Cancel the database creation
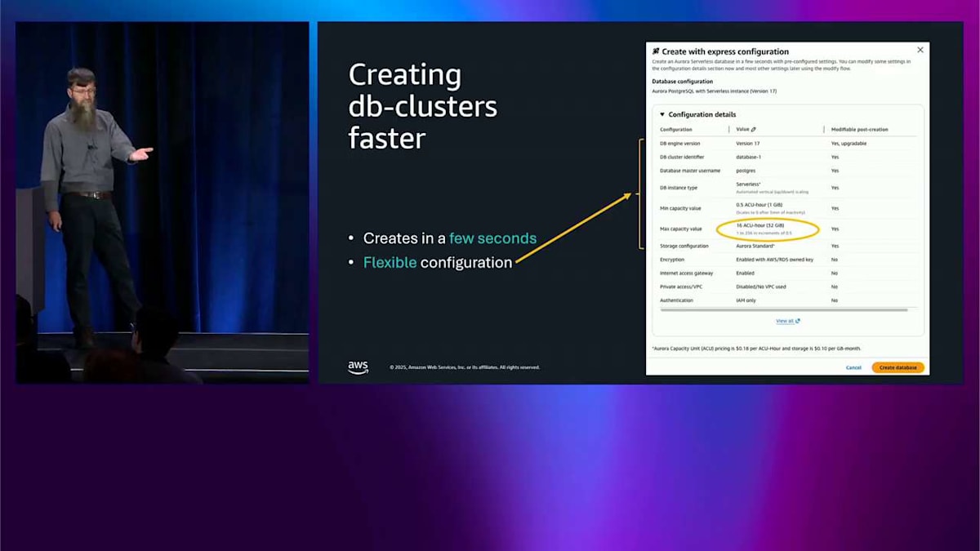 coord(853,367)
